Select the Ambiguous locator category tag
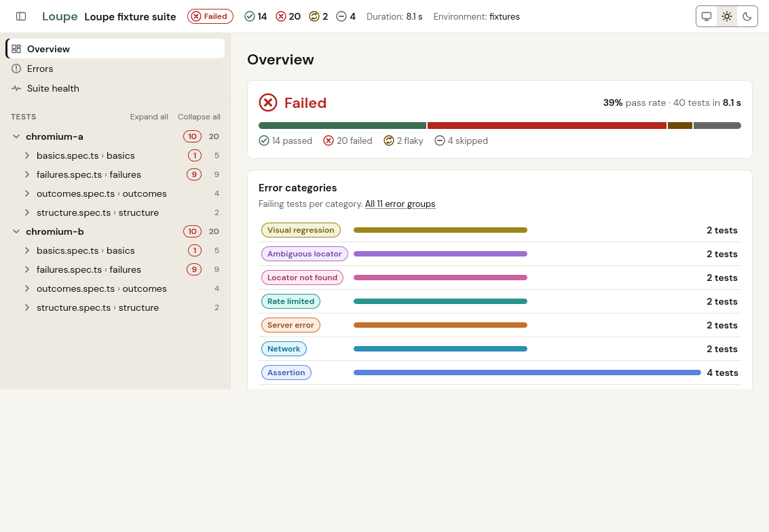769x532 pixels. click(x=305, y=254)
